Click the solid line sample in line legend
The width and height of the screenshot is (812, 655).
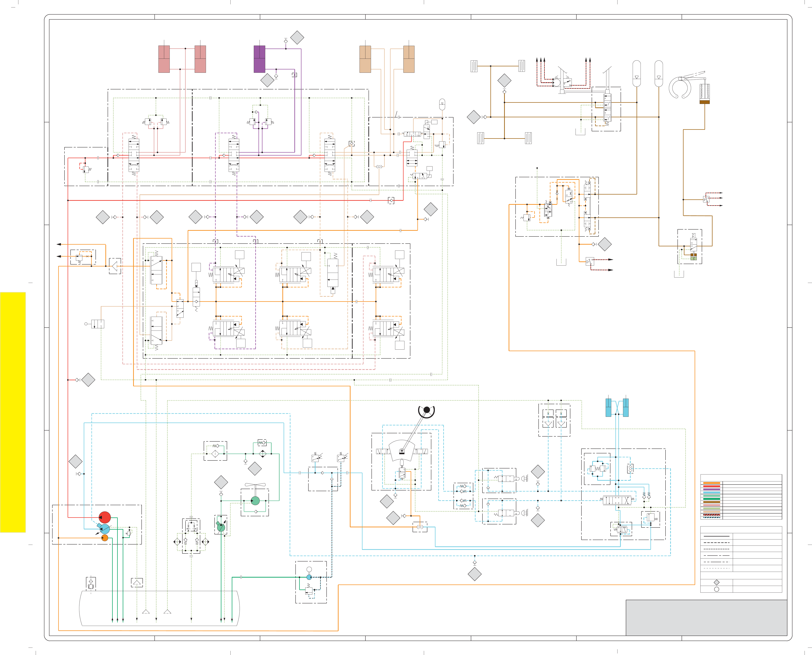(x=716, y=536)
